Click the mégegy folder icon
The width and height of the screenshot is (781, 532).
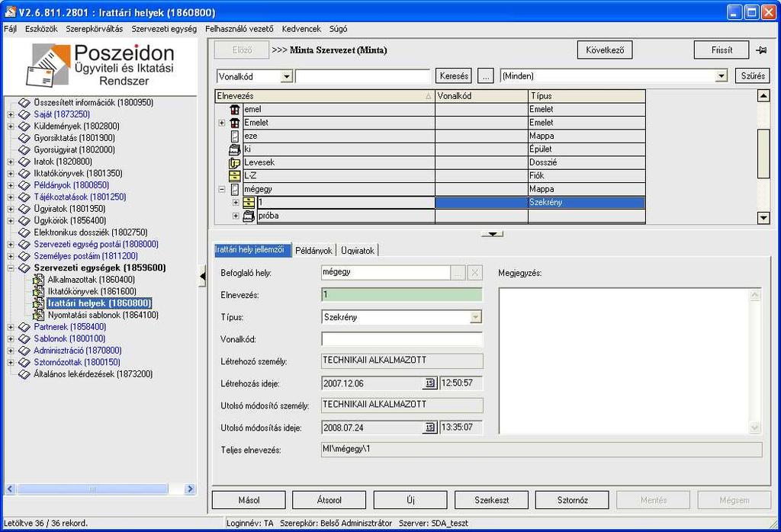pyautogui.click(x=235, y=189)
